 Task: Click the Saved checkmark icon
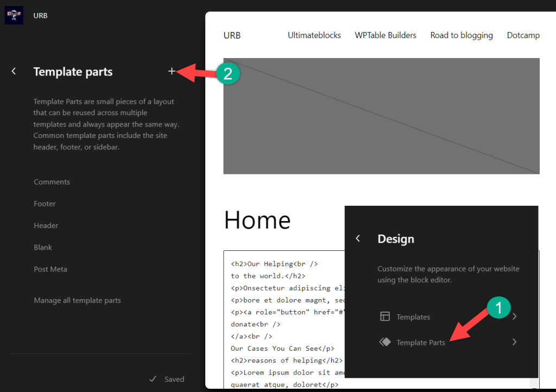click(153, 379)
